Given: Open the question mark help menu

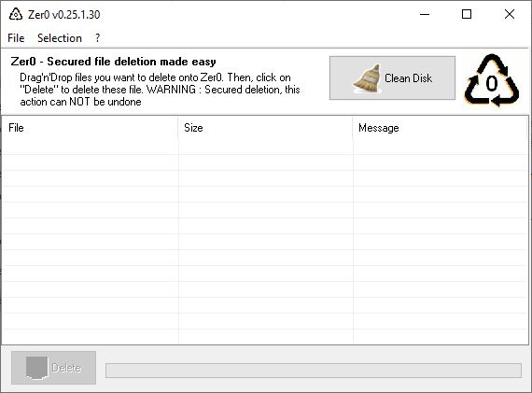Looking at the screenshot, I should [97, 38].
